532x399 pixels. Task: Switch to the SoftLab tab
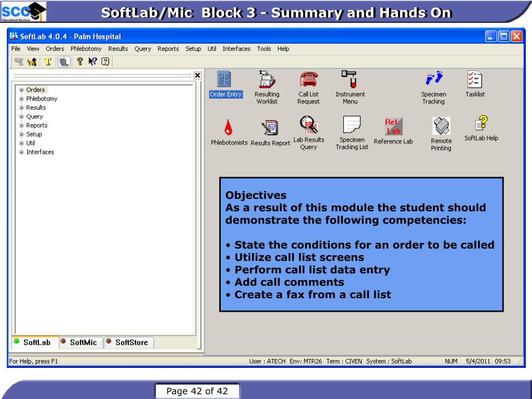(x=35, y=342)
